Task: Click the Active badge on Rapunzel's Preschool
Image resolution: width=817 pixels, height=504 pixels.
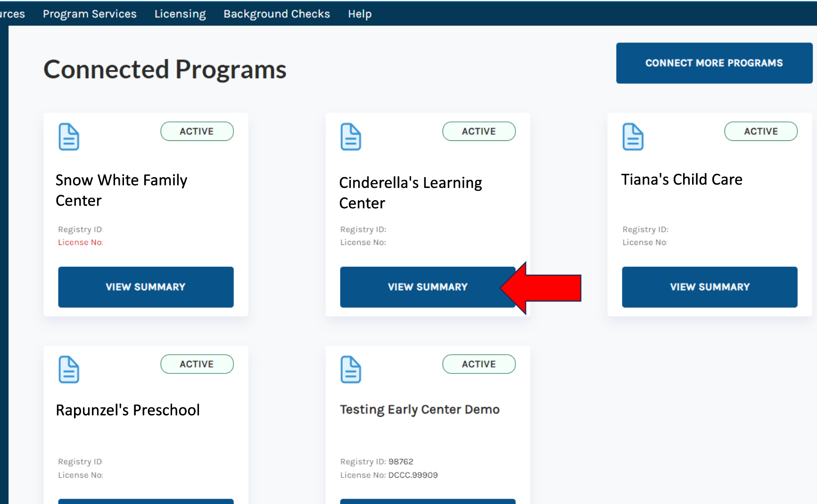Action: coord(197,364)
